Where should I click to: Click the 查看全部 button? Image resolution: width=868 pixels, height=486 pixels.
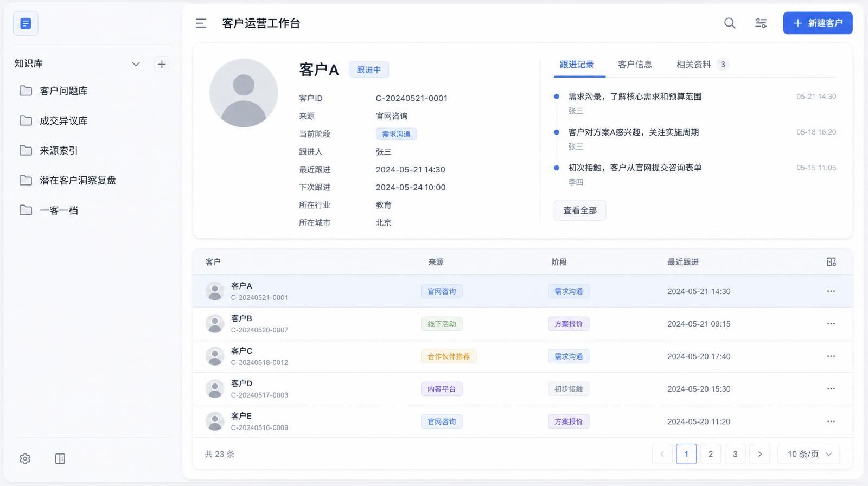[x=580, y=210]
